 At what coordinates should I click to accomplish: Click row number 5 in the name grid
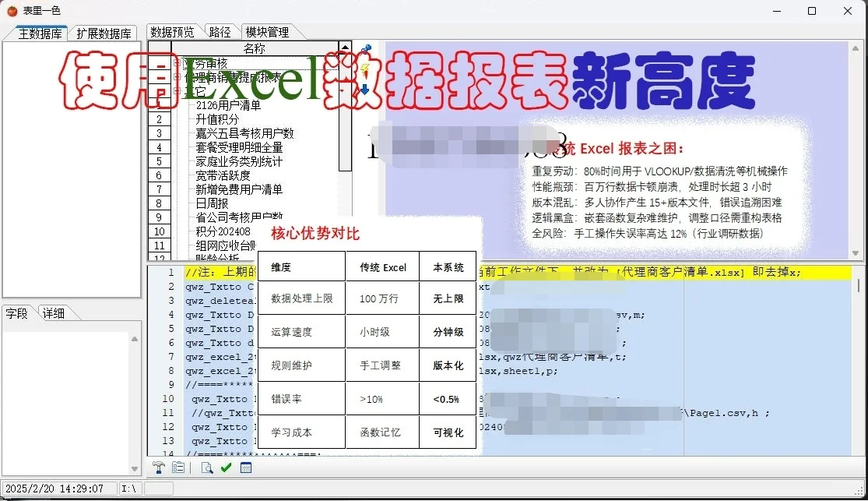click(160, 161)
